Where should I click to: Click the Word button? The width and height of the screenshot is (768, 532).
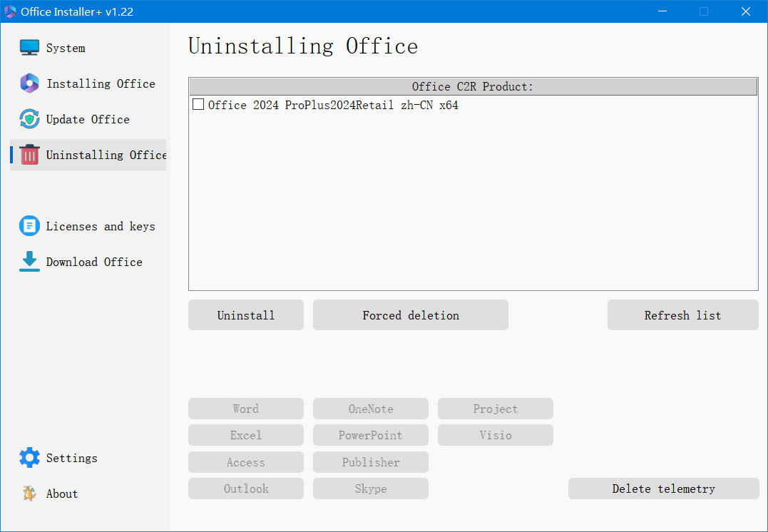click(246, 409)
